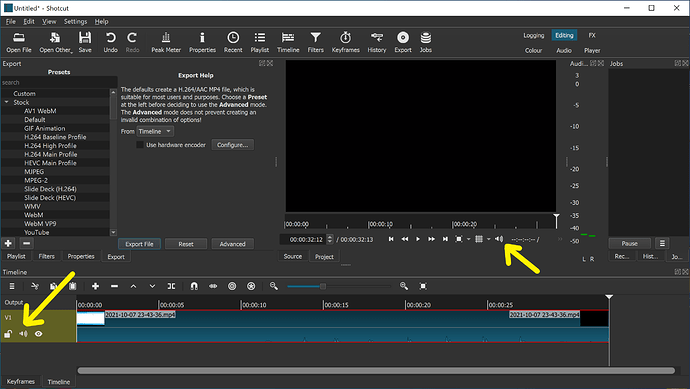The width and height of the screenshot is (690, 389).
Task: Click the Export File button
Action: (139, 244)
